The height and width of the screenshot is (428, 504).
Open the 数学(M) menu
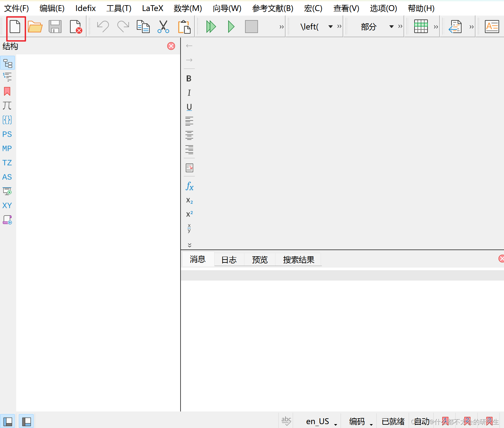pyautogui.click(x=188, y=8)
